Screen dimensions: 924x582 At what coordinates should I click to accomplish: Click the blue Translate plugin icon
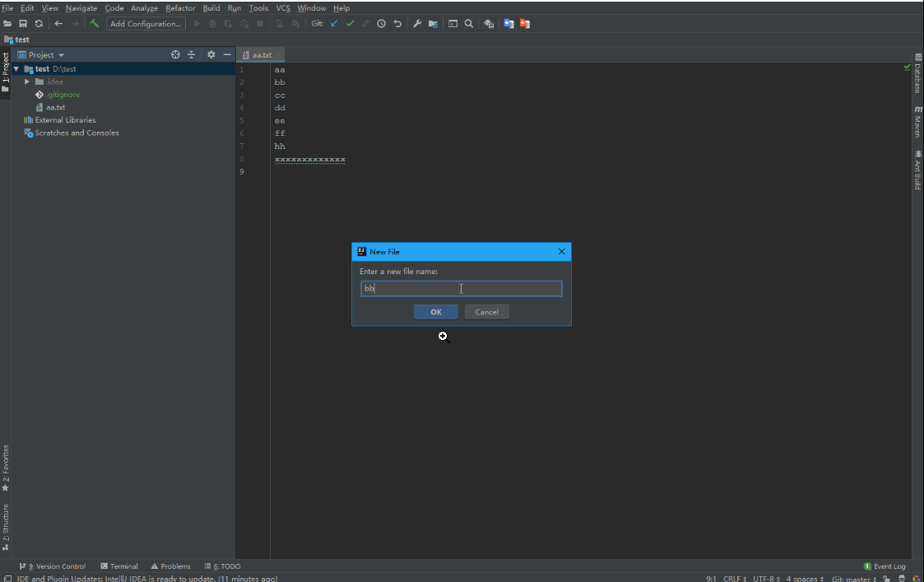pos(508,24)
